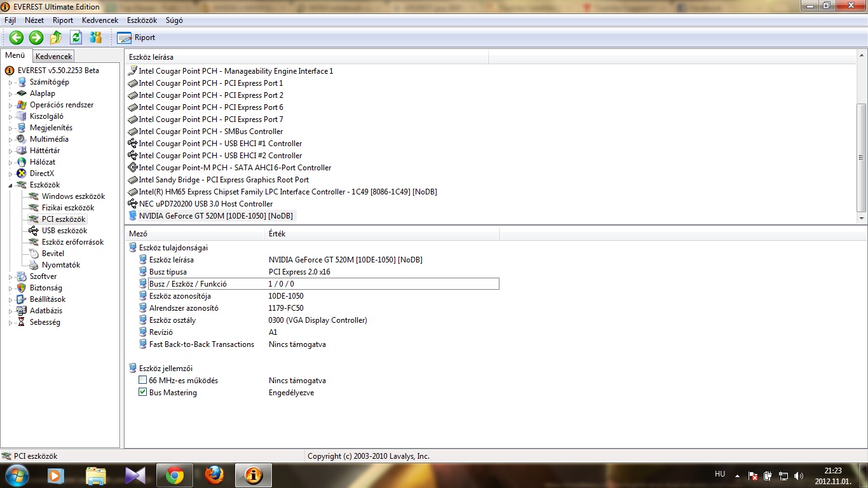The height and width of the screenshot is (488, 868).
Task: Click the Up one level toolbar icon
Action: tap(56, 37)
